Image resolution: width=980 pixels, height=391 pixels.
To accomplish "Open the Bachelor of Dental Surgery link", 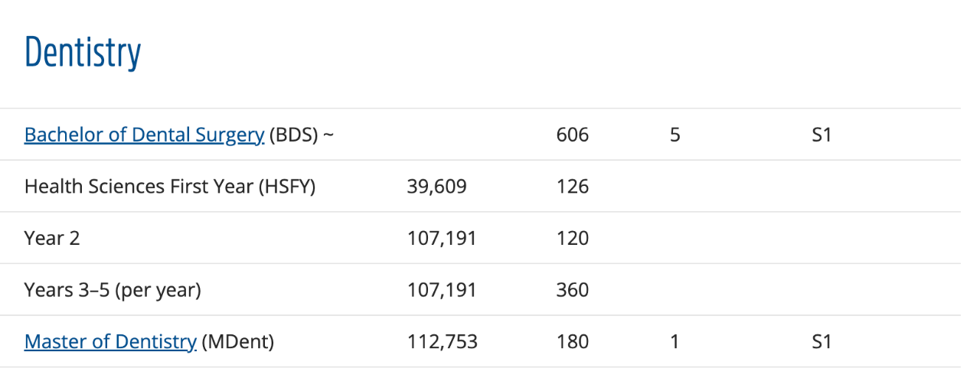I will pos(144,135).
